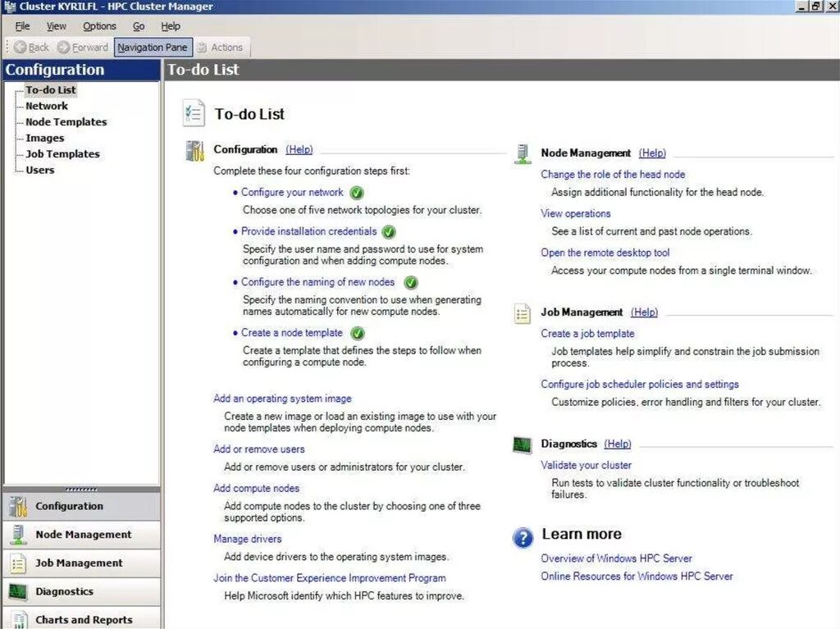Open the Go menu
Image resolution: width=840 pixels, height=629 pixels.
tap(139, 25)
